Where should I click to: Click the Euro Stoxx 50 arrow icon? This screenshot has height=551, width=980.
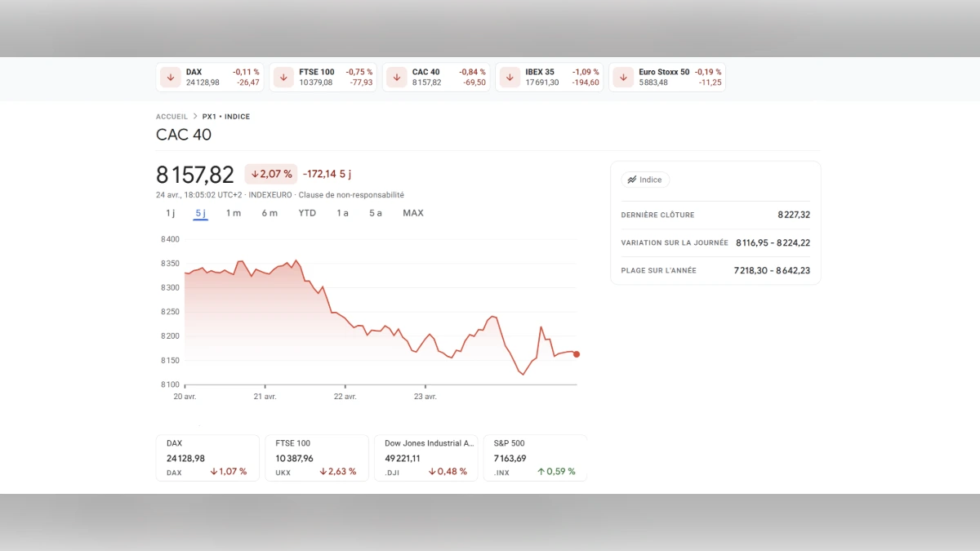[x=622, y=77]
